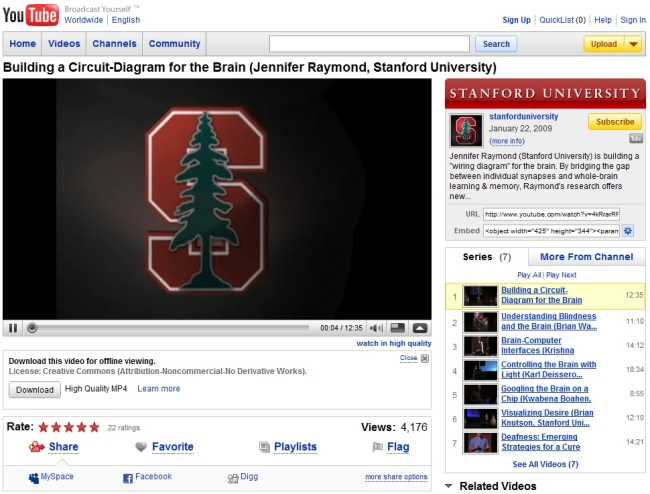Image resolution: width=650 pixels, height=494 pixels.
Task: Click the Search button
Action: [496, 44]
